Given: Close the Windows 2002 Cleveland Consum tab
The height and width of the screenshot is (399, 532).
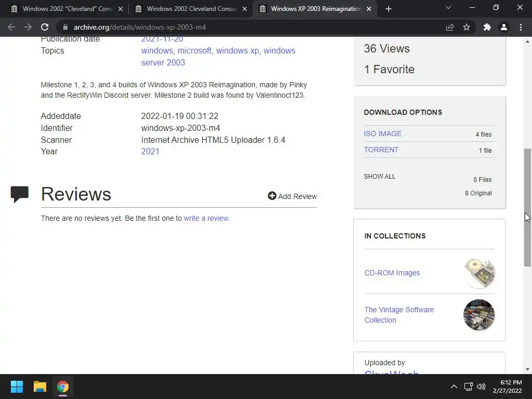Looking at the screenshot, I should tap(245, 9).
